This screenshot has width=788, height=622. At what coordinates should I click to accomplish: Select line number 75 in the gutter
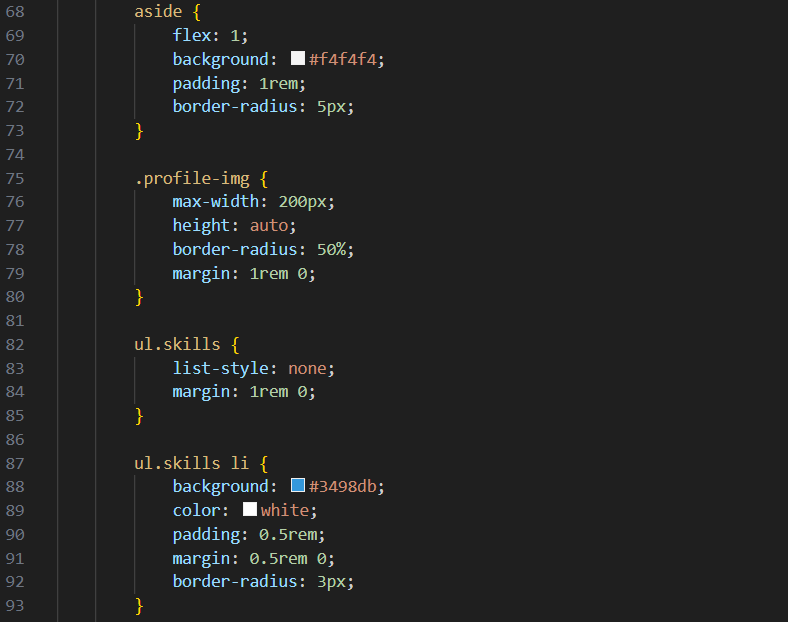point(15,178)
